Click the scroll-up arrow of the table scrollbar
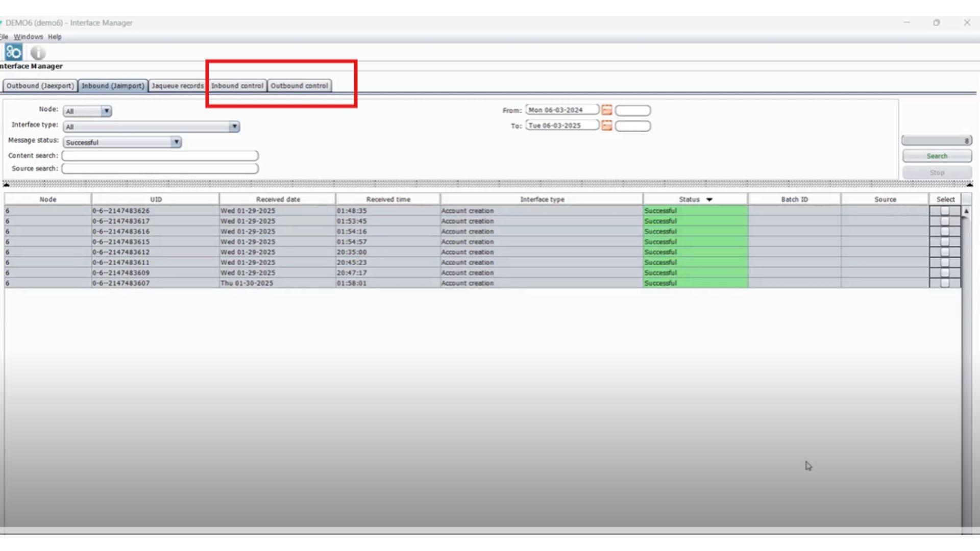 tap(966, 211)
